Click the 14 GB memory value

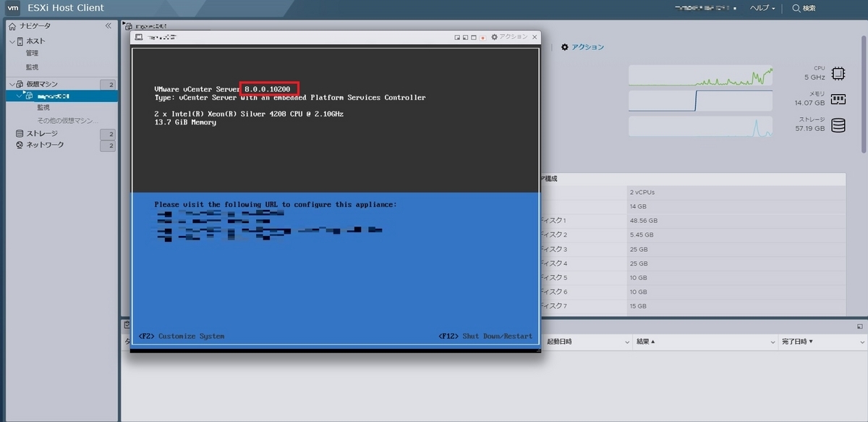[638, 206]
